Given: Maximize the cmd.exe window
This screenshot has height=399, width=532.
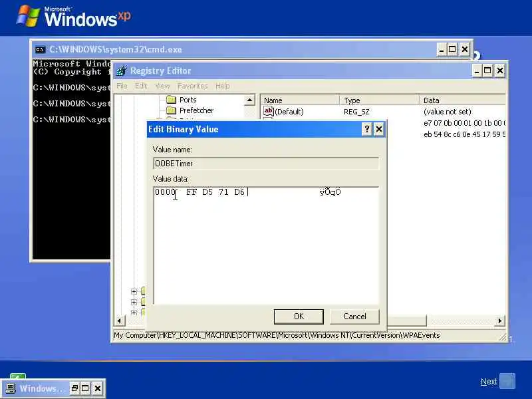Looking at the screenshot, I should 452,50.
